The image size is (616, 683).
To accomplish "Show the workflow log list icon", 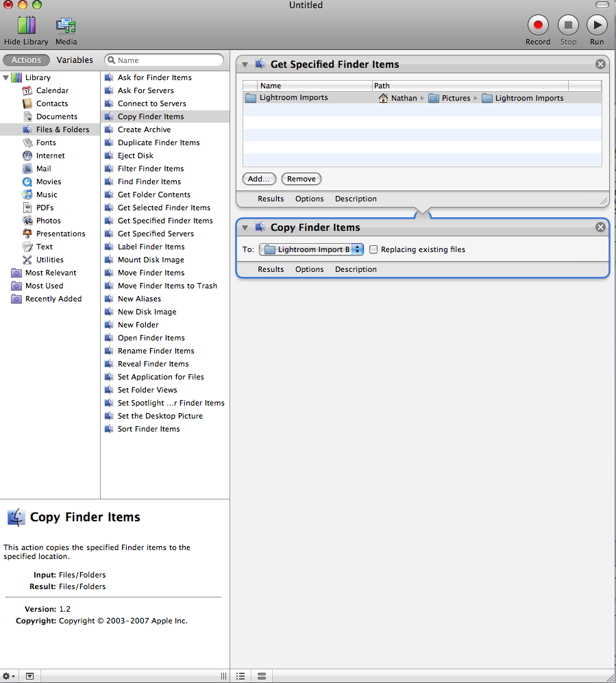I will (x=241, y=676).
